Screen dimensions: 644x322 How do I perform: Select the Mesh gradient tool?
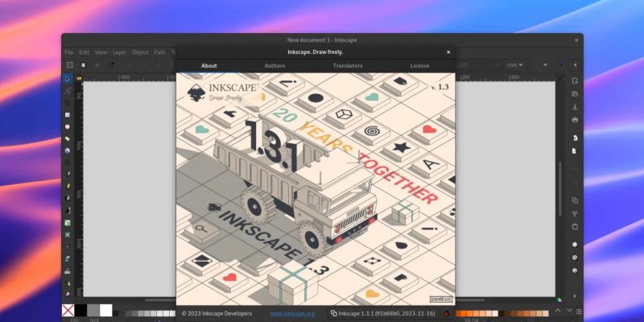click(68, 234)
